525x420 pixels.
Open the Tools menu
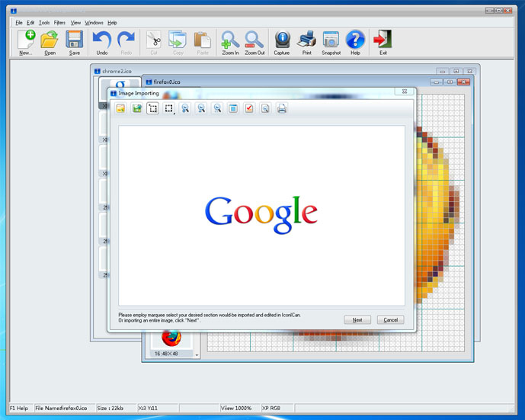44,23
